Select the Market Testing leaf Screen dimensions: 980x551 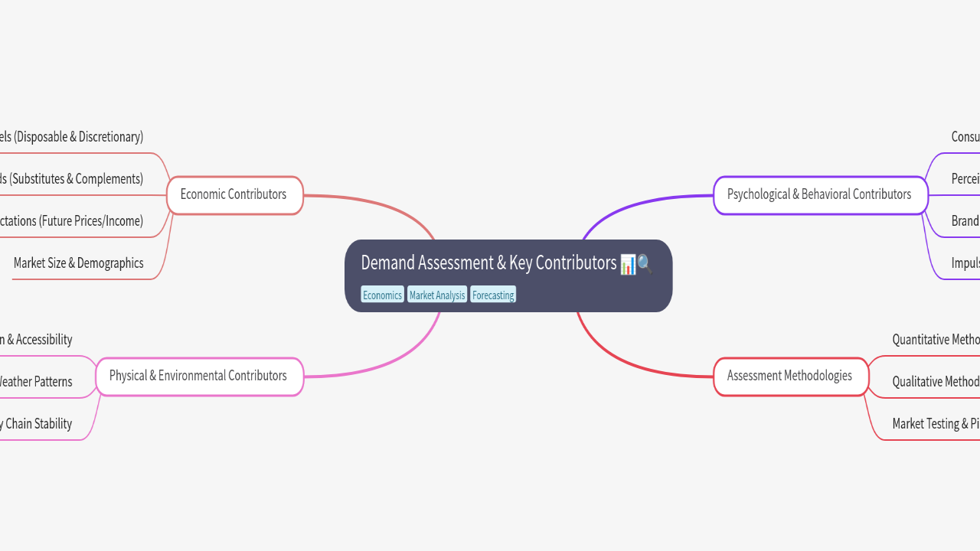[x=936, y=424]
